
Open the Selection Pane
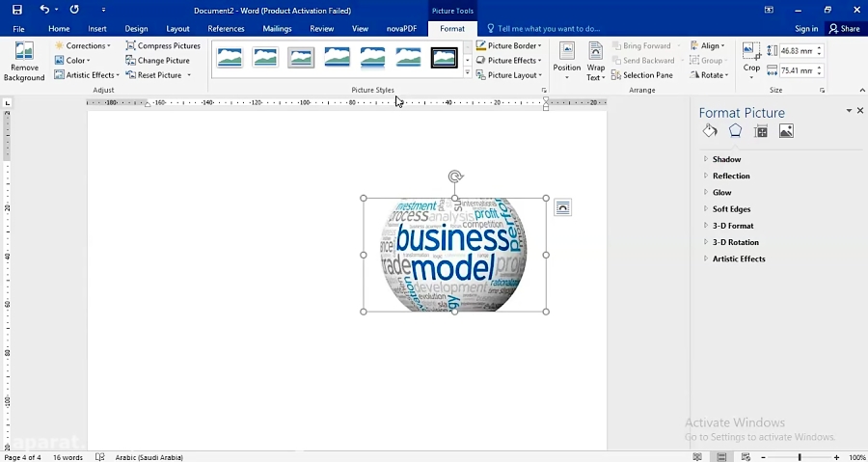click(641, 75)
